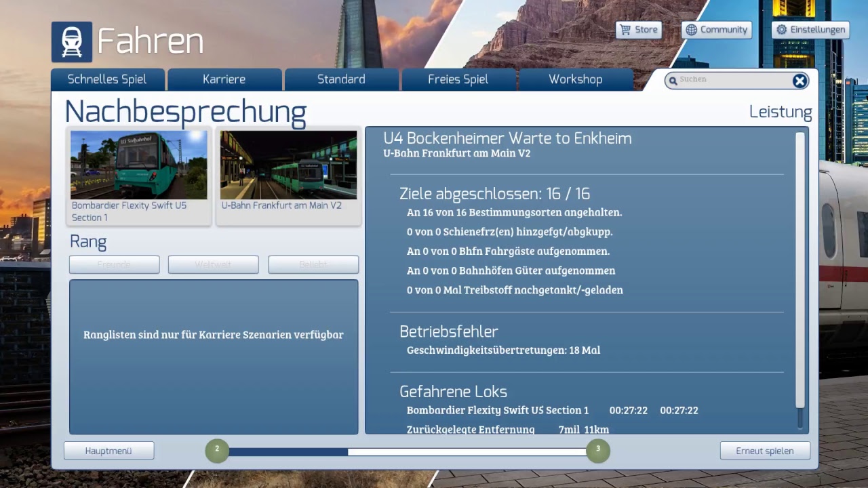This screenshot has height=488, width=868.
Task: Click 'Geschwindigkeitsübertretungen: 18 Mal' line
Action: [x=503, y=350]
